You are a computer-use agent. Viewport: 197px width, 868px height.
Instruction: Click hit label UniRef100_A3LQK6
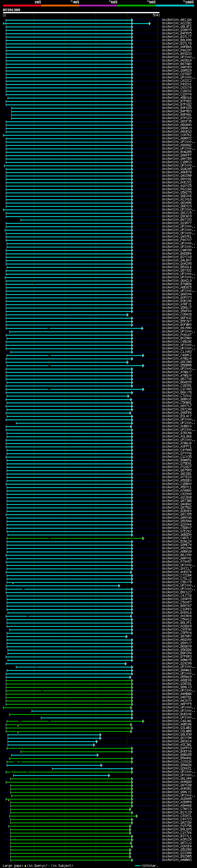(x=177, y=436)
